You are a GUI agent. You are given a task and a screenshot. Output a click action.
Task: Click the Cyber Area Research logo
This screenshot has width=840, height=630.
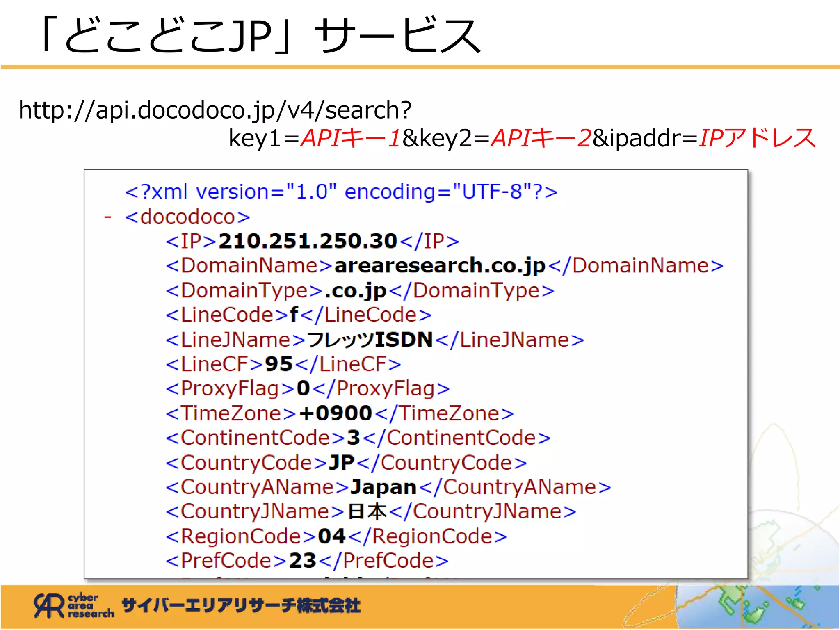[73, 606]
